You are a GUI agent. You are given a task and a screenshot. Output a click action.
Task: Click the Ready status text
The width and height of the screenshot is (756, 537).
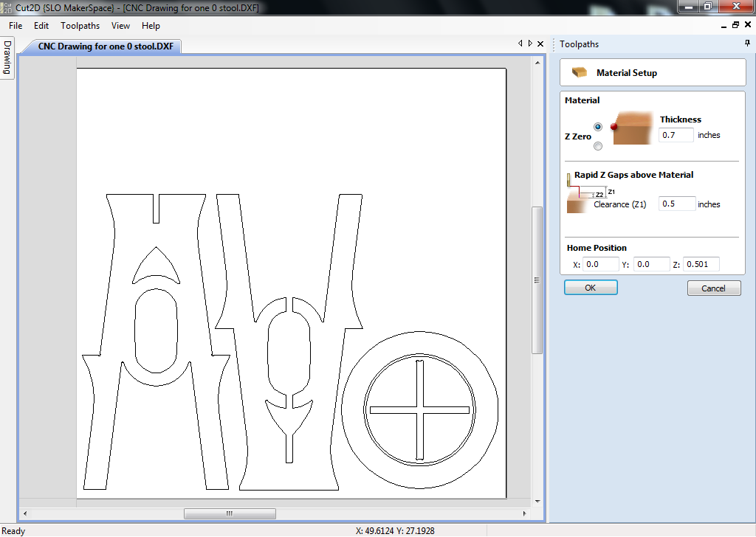(13, 531)
